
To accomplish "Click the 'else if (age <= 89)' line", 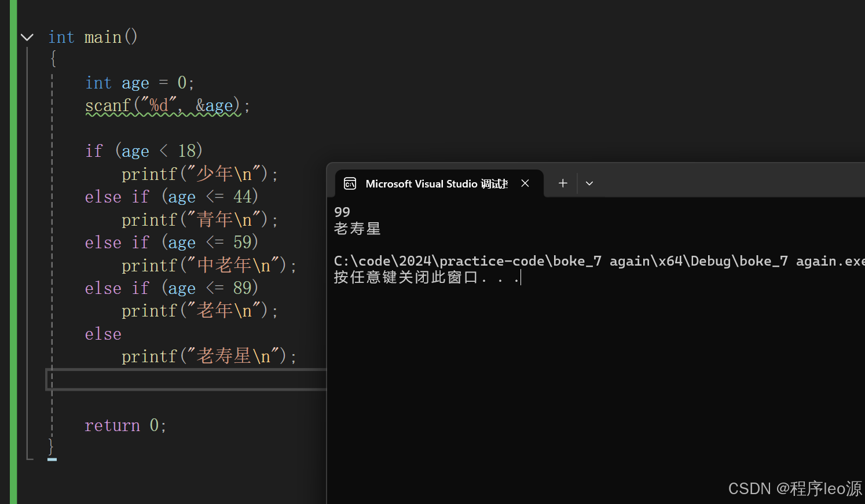I will tap(171, 288).
